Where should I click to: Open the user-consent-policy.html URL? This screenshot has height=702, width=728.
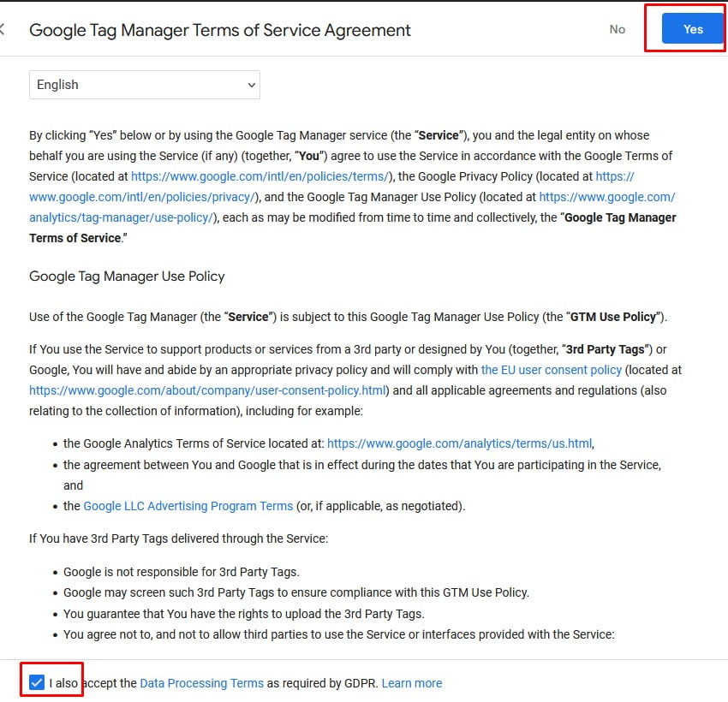208,390
